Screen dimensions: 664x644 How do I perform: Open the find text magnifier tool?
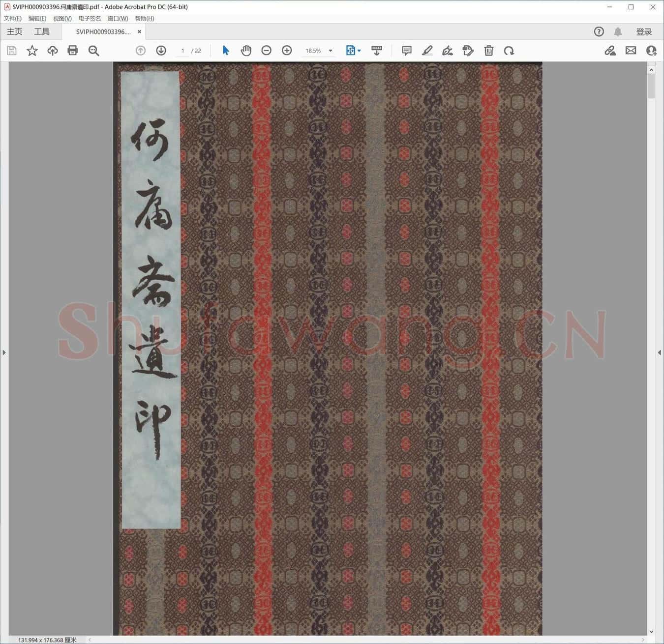click(93, 51)
